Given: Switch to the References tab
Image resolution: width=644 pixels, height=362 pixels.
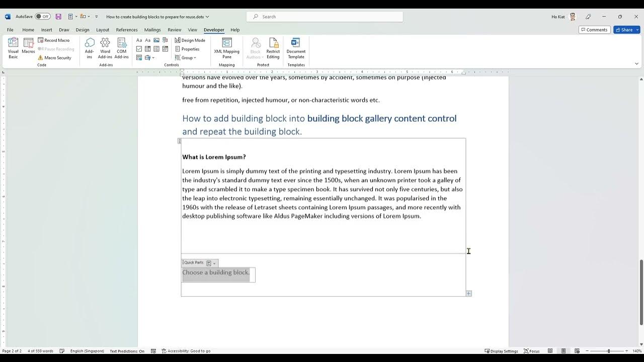Looking at the screenshot, I should coord(127,30).
